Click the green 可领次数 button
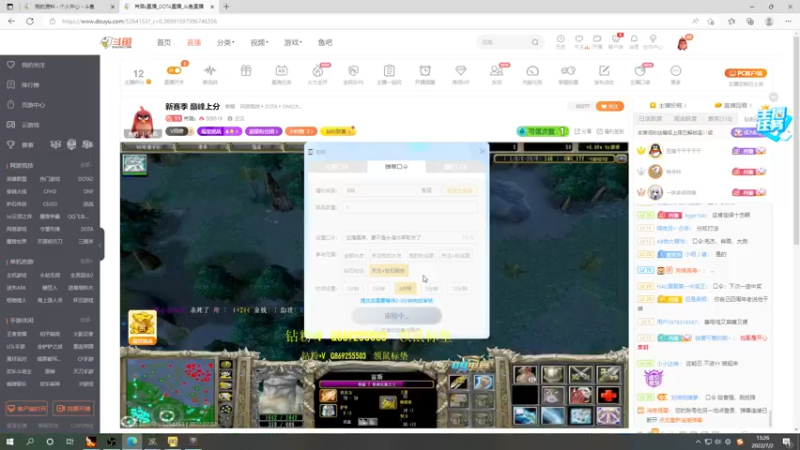Image resolution: width=800 pixels, height=450 pixels. 542,131
